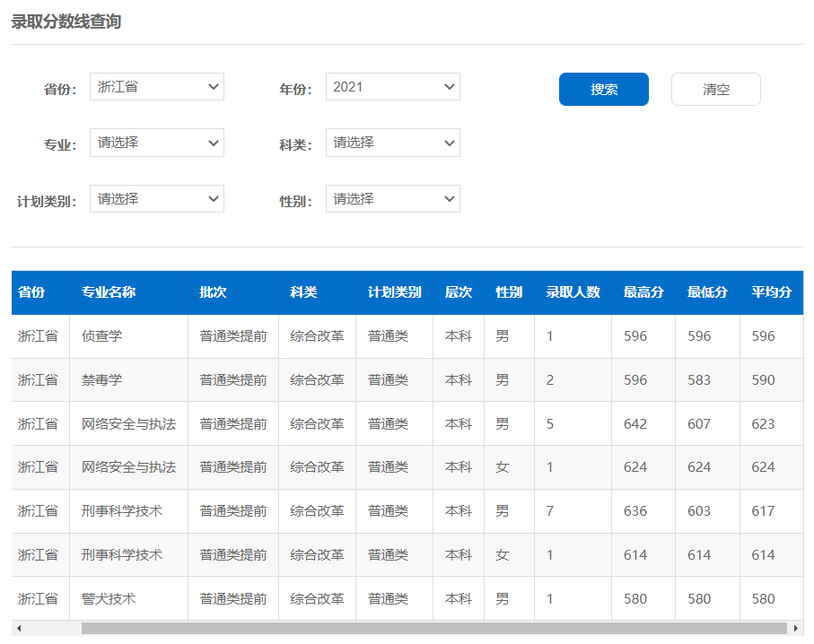814x644 pixels.
Task: Click the 专业名称 column header
Action: point(109,292)
